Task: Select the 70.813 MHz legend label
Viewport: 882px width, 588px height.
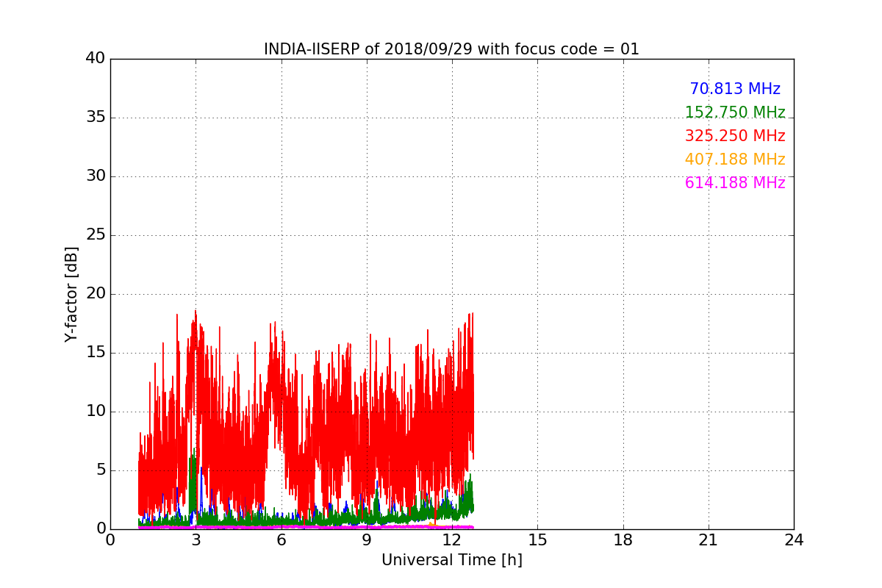Action: click(x=735, y=89)
